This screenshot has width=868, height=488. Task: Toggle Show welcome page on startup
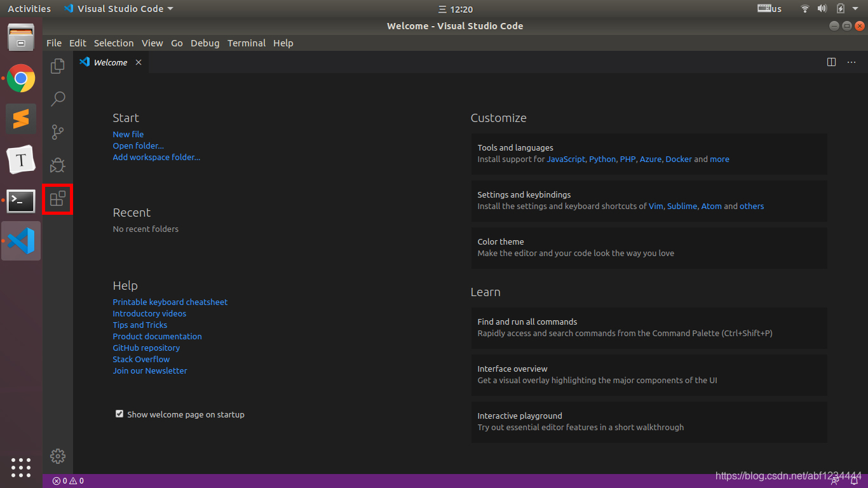pyautogui.click(x=119, y=414)
